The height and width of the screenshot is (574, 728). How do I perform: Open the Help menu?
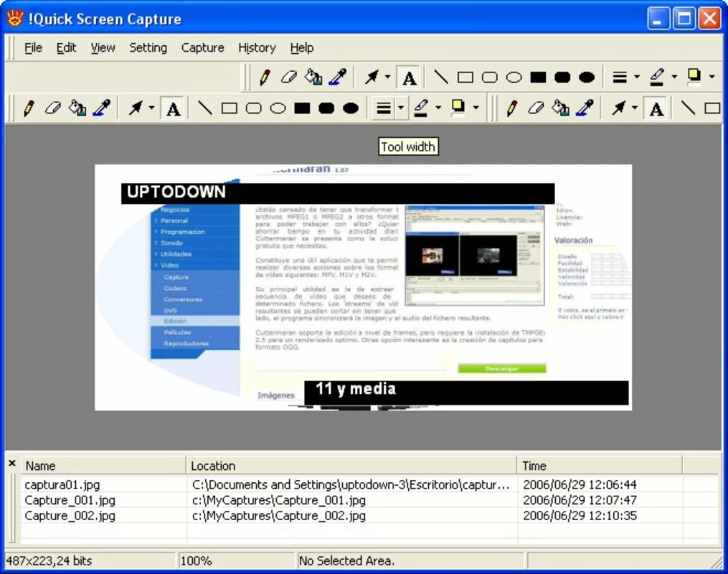[302, 48]
